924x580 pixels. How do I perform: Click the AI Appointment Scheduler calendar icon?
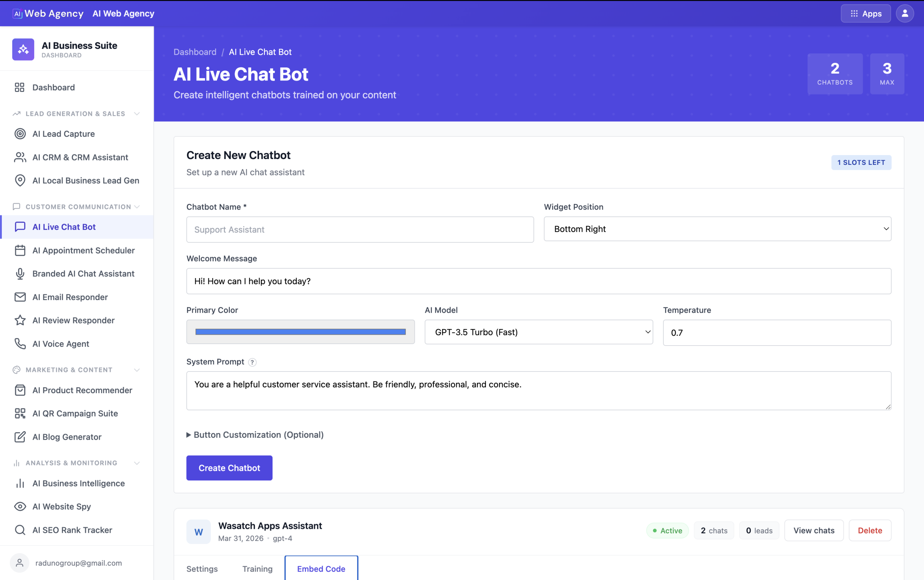pos(20,250)
